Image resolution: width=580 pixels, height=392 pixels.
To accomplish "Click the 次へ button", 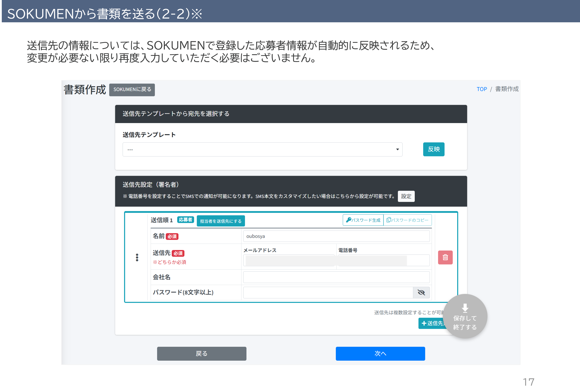I will [x=380, y=353].
